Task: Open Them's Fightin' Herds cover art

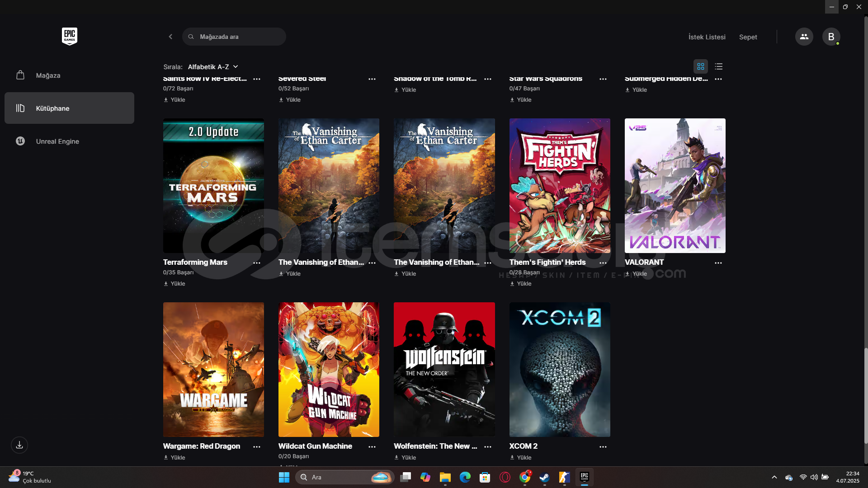Action: pos(560,186)
